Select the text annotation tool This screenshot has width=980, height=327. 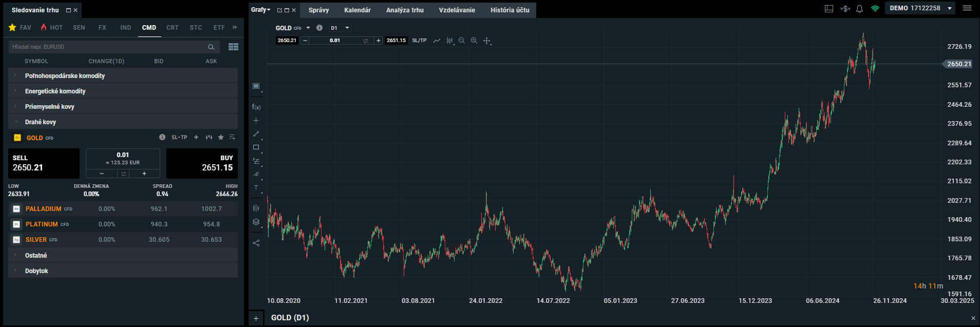[256, 188]
